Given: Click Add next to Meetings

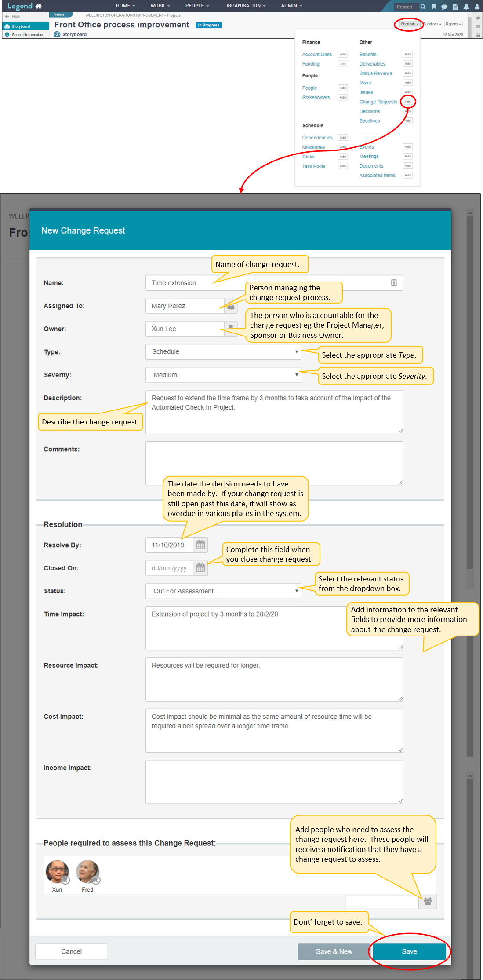Looking at the screenshot, I should pyautogui.click(x=408, y=156).
